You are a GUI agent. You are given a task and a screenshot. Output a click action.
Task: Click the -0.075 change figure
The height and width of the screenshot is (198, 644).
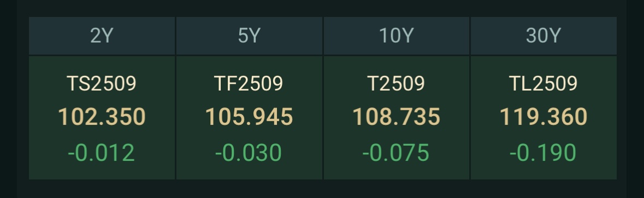point(396,153)
